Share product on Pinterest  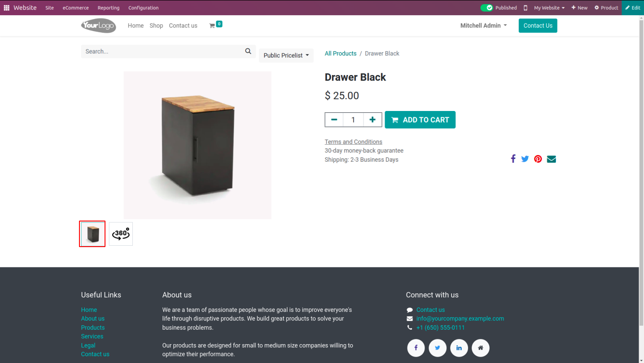pyautogui.click(x=538, y=159)
